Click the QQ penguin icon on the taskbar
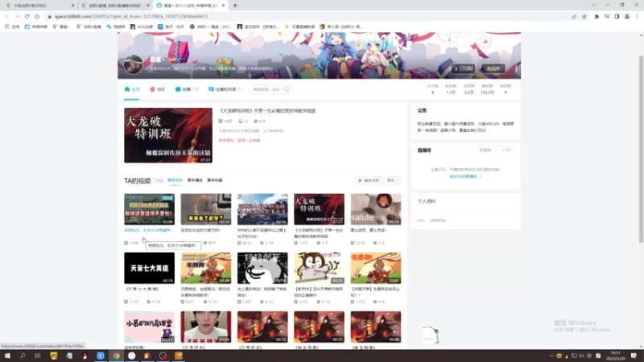 click(x=85, y=356)
